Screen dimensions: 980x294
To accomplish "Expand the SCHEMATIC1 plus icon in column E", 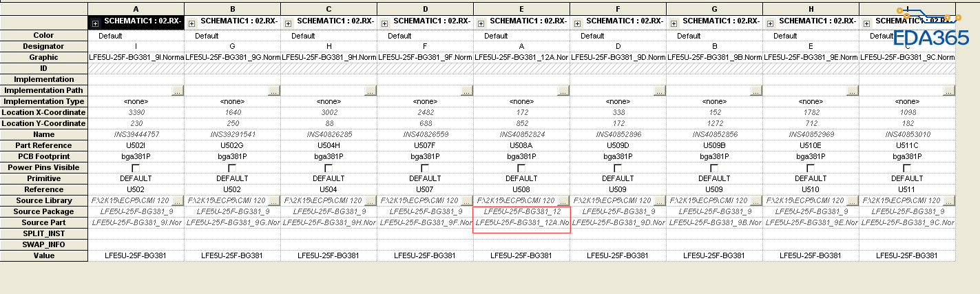I will [x=481, y=22].
